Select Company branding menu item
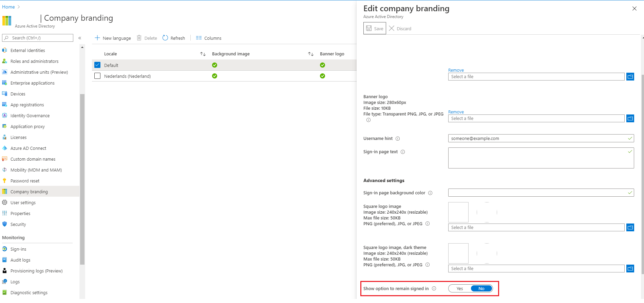The height and width of the screenshot is (303, 644). tap(29, 192)
